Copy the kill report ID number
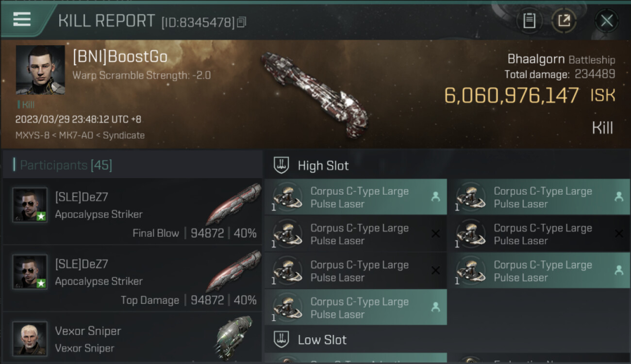 (242, 22)
